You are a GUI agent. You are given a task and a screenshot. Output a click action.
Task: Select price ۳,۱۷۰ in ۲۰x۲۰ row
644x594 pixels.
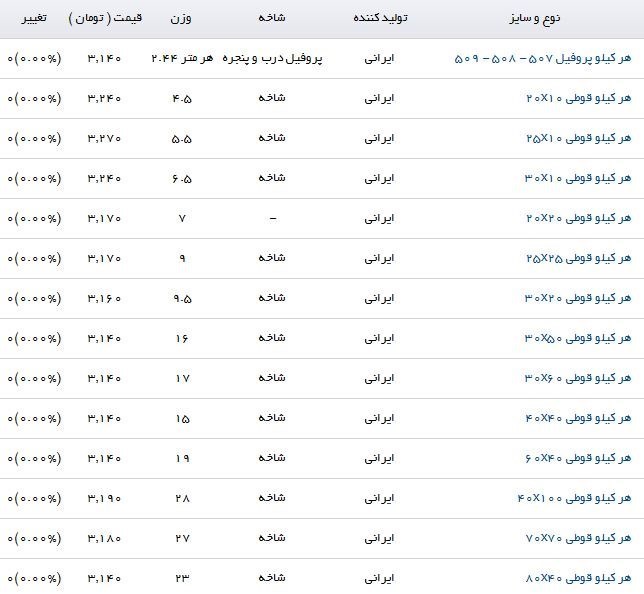pyautogui.click(x=104, y=219)
